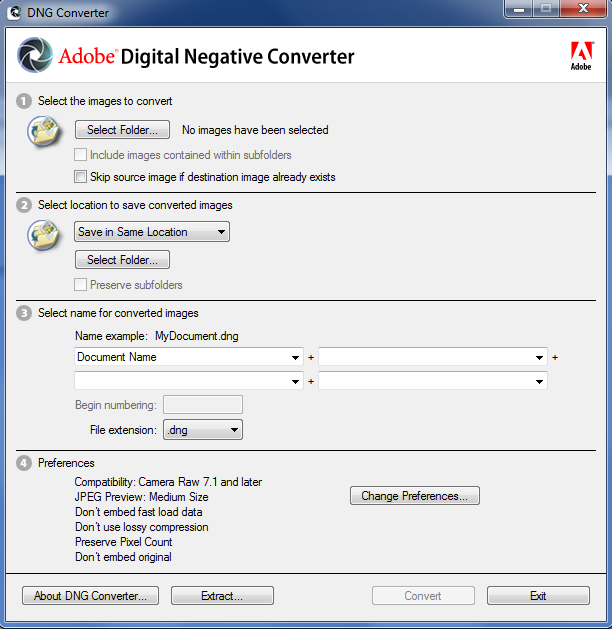
Task: Open the File extension .dng dropdown
Action: pyautogui.click(x=203, y=430)
